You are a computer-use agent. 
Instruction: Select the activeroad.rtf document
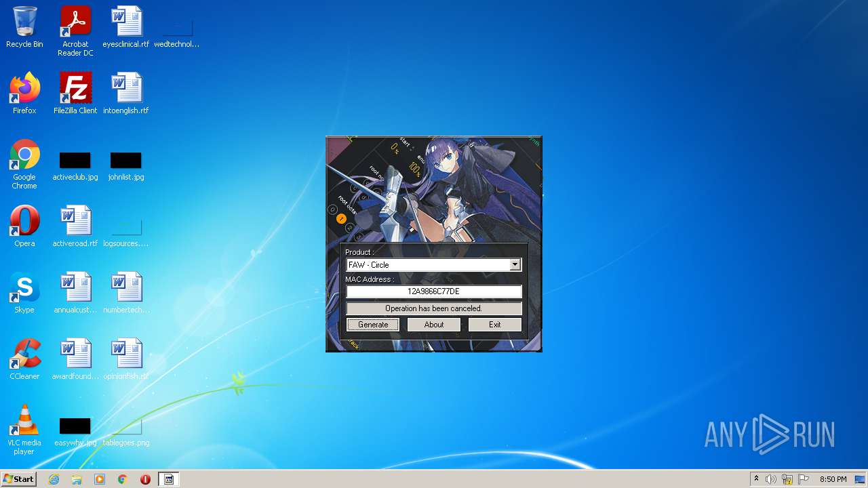click(x=75, y=226)
